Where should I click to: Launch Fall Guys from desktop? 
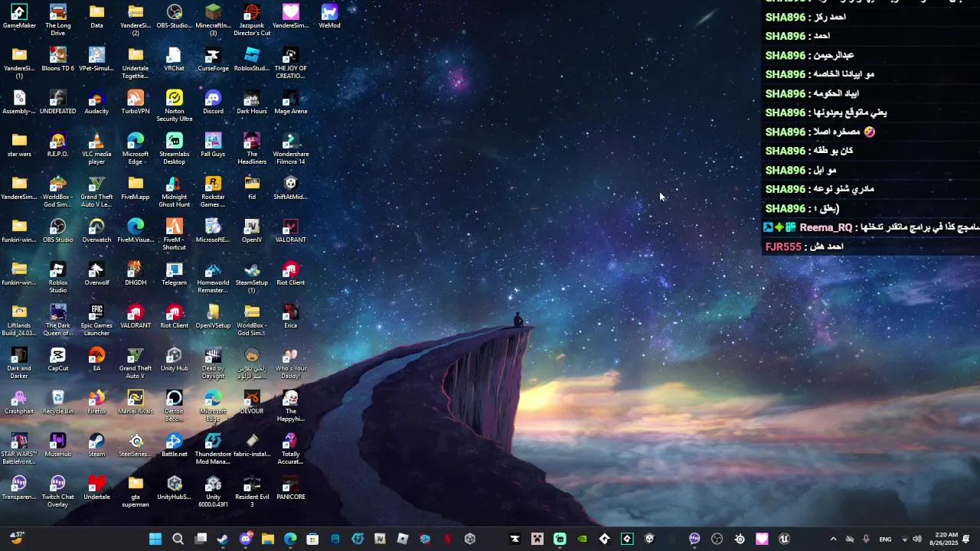(x=213, y=145)
